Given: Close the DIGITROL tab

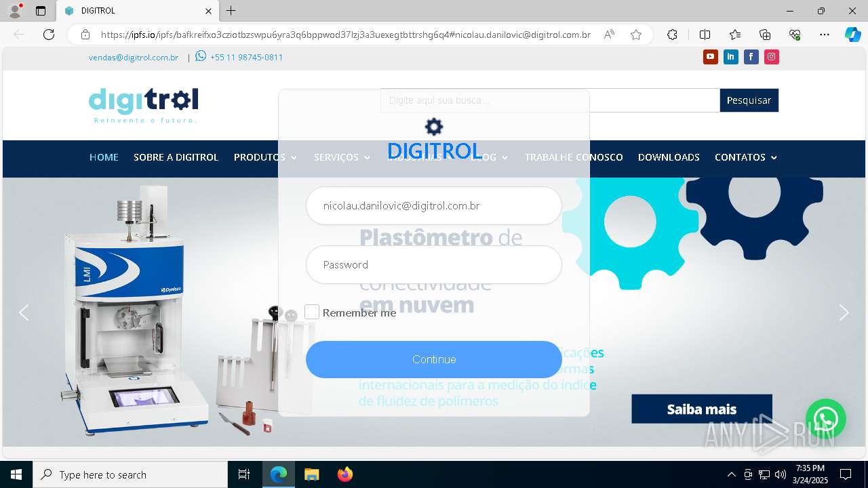Looking at the screenshot, I should (x=208, y=11).
